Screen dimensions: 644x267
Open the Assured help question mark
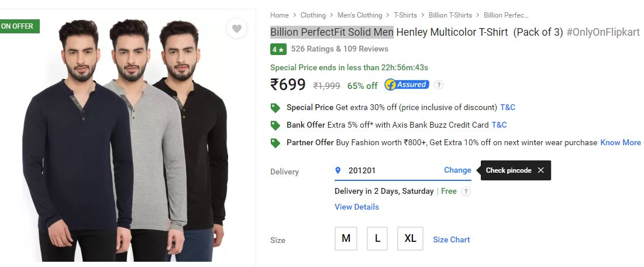[x=439, y=85]
